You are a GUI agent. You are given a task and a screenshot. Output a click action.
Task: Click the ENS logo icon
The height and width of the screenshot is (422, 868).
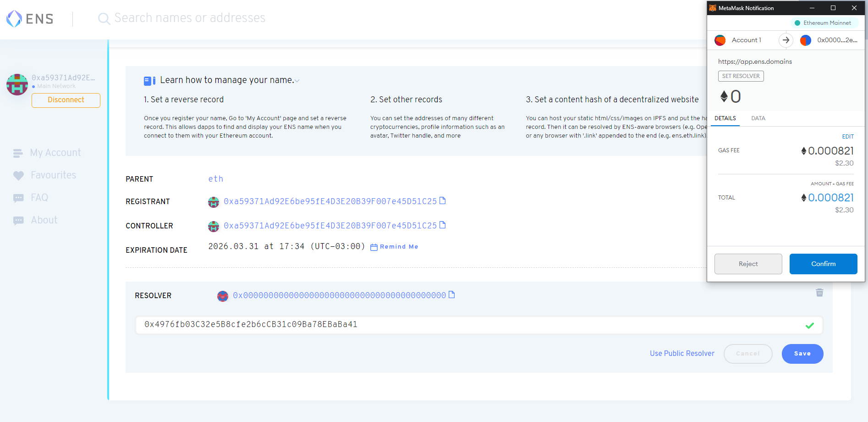14,19
